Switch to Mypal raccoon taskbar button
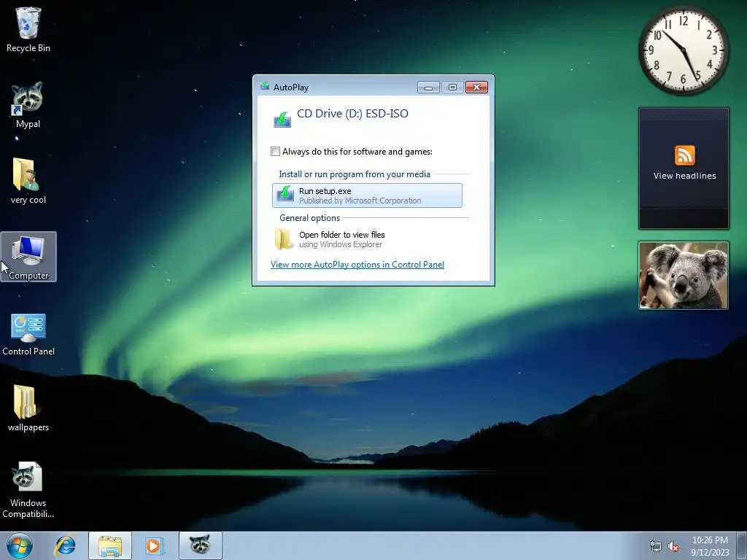The image size is (747, 560). tap(200, 545)
